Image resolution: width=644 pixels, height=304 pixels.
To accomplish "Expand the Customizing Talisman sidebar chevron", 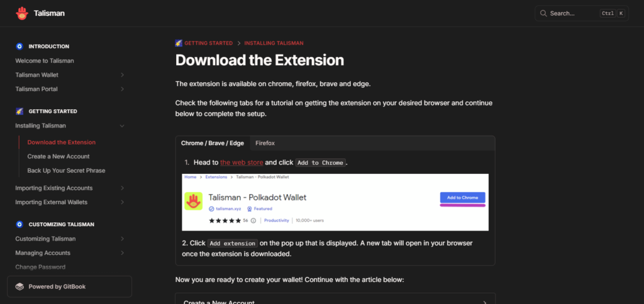I will click(x=123, y=239).
